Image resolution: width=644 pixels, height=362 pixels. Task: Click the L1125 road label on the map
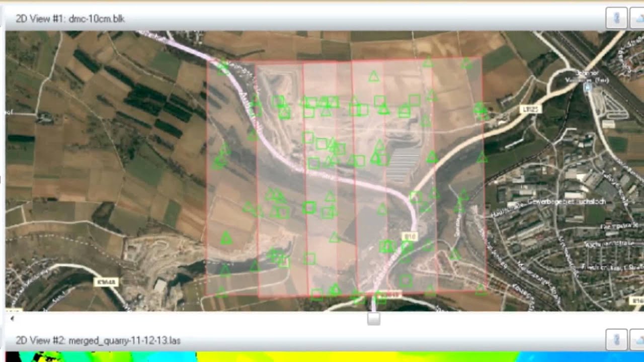click(530, 109)
